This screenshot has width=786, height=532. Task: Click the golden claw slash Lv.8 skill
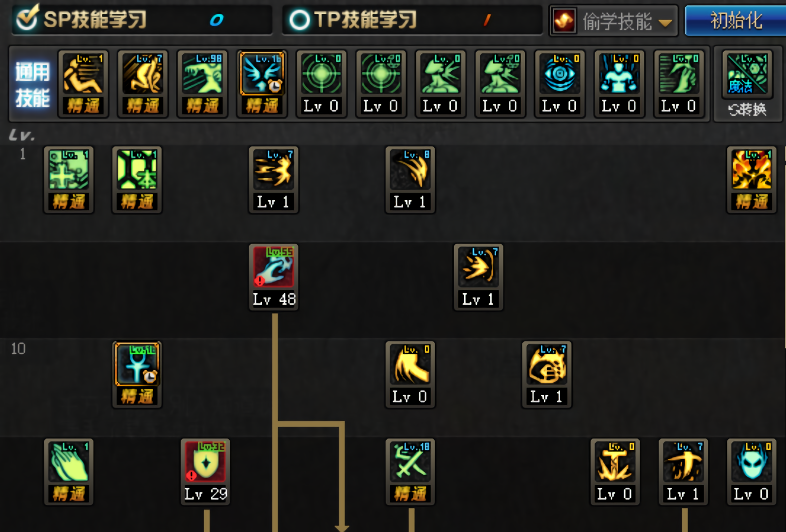pos(410,179)
